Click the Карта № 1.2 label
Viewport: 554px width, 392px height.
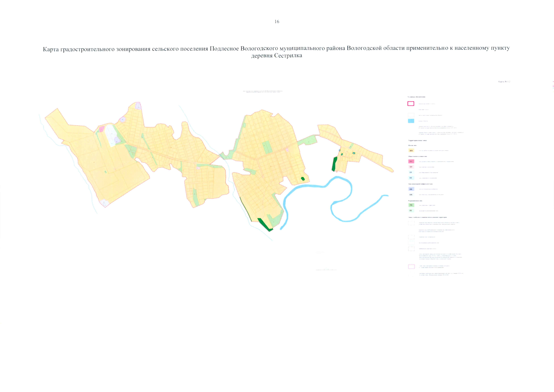tap(504, 82)
